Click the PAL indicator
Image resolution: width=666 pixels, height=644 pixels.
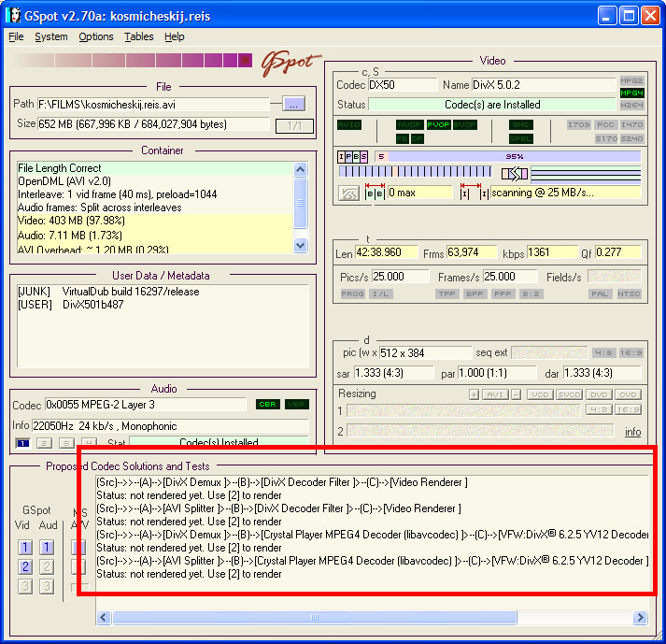tap(600, 293)
